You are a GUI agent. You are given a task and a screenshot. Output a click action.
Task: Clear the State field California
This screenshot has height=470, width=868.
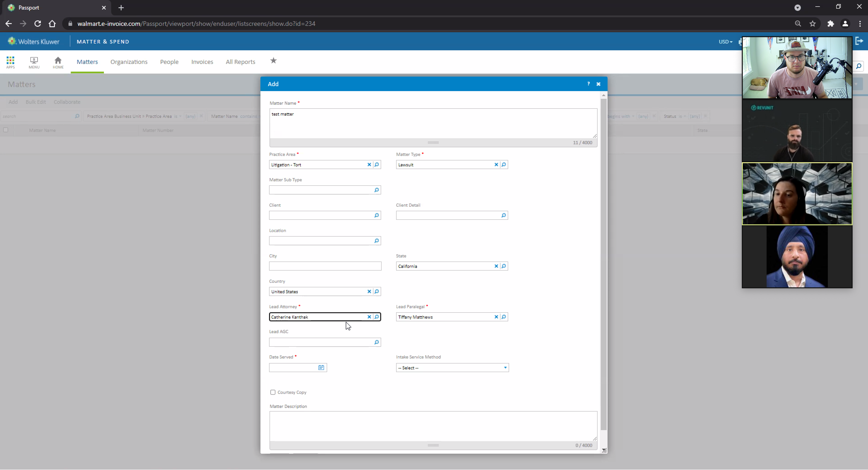click(496, 266)
